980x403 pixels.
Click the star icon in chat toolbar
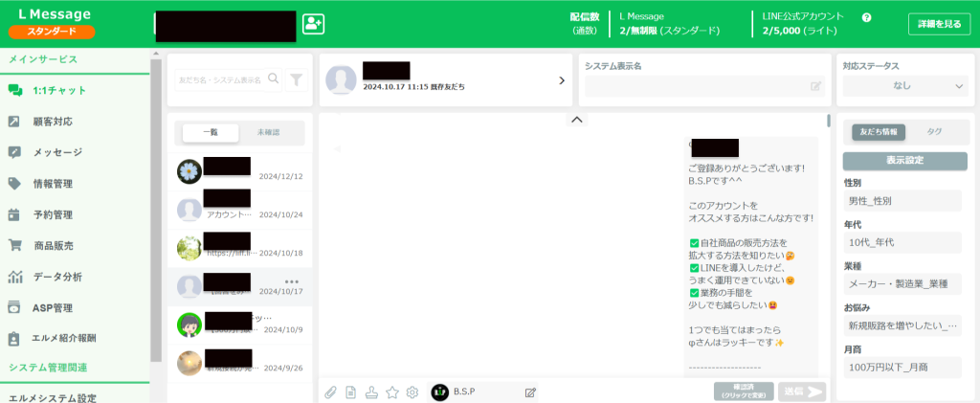pos(391,392)
